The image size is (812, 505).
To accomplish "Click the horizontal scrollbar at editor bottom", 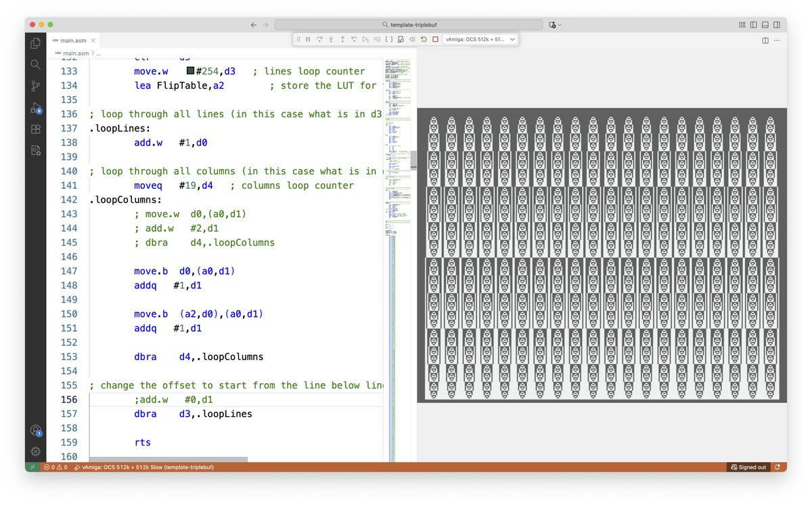I will pyautogui.click(x=168, y=460).
